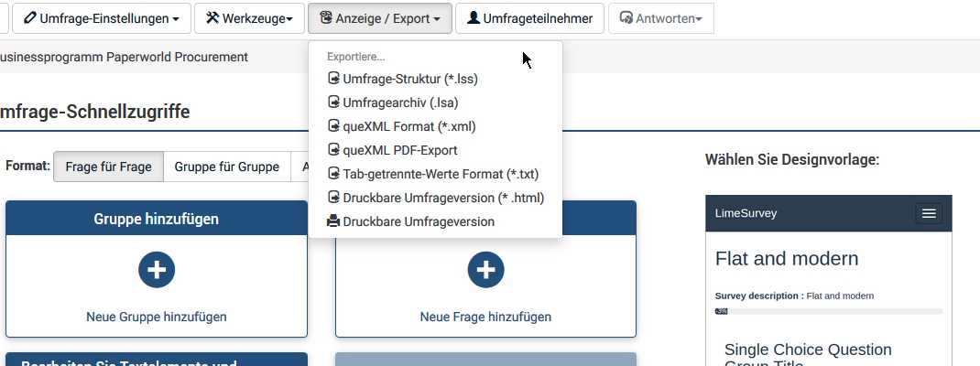
Task: Collapse the Anzeige / Export dropdown
Action: point(380,18)
